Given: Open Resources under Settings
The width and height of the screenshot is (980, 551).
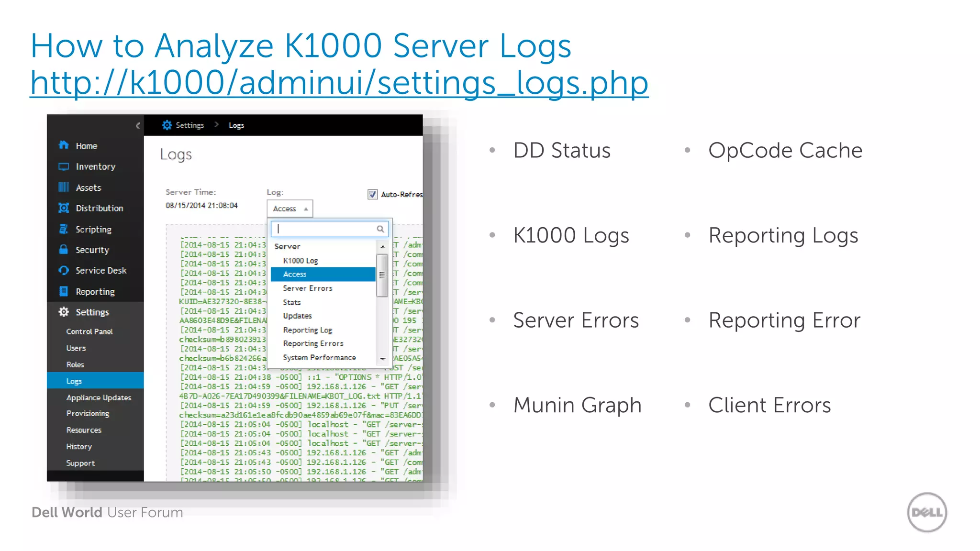Looking at the screenshot, I should pos(84,430).
